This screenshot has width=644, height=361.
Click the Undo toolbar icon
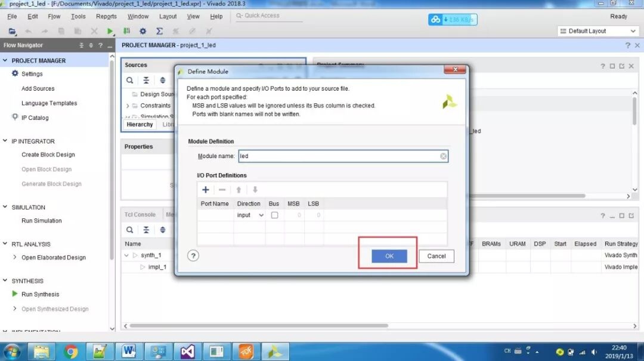pos(29,31)
